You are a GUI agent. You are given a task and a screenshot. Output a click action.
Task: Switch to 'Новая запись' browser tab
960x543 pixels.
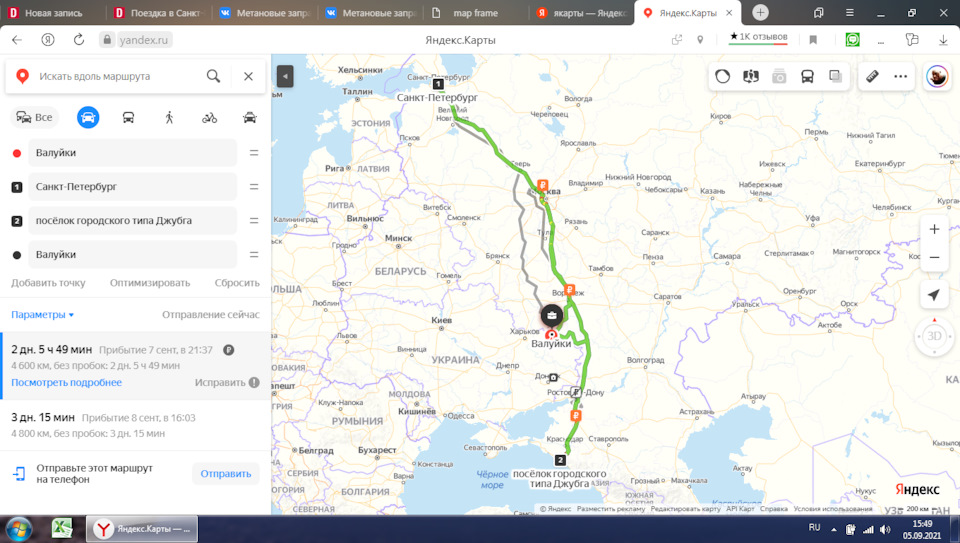[x=54, y=13]
